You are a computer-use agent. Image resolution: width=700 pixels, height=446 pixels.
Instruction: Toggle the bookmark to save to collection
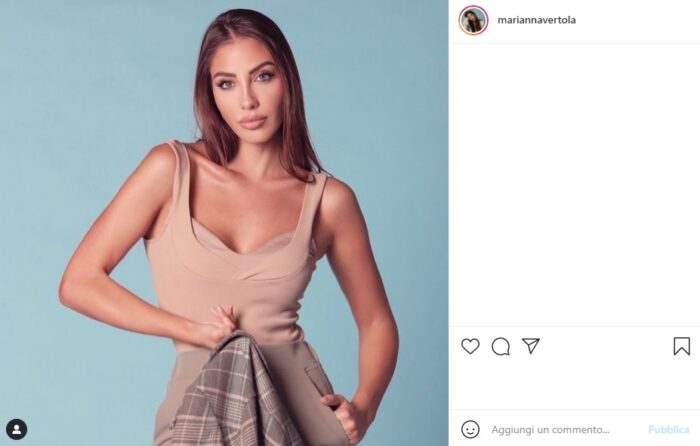(681, 346)
